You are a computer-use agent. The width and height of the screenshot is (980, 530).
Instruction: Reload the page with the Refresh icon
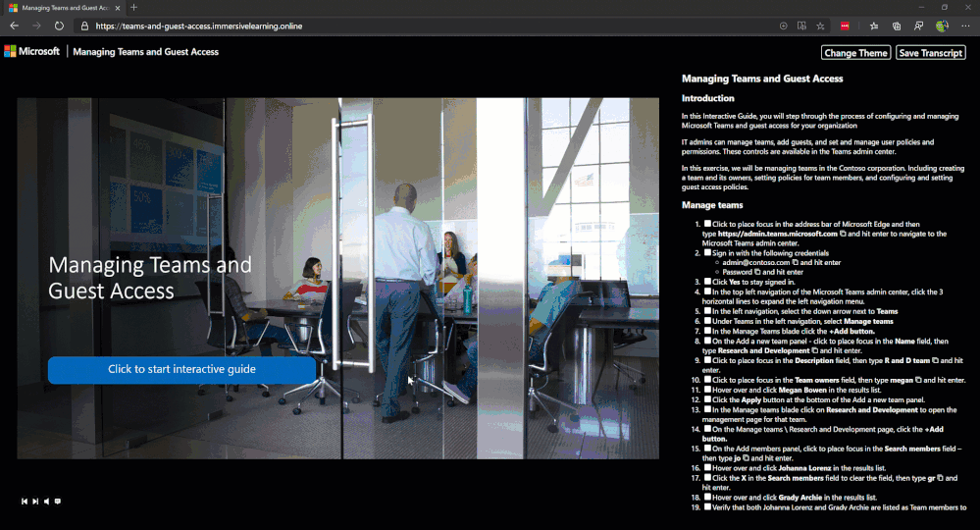pyautogui.click(x=59, y=26)
